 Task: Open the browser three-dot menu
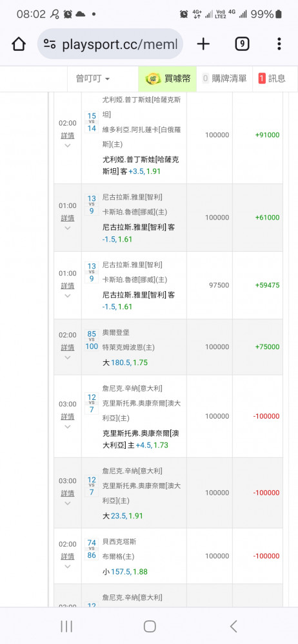[279, 44]
